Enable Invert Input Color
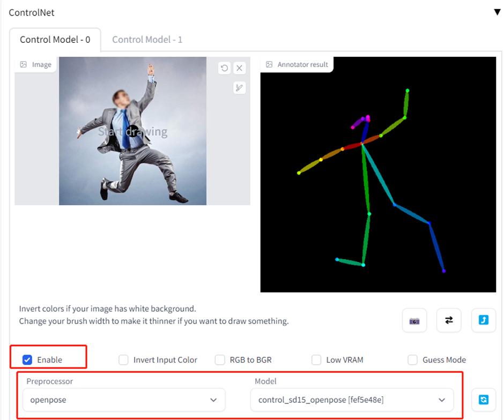Image resolution: width=504 pixels, height=420 pixels. click(123, 359)
